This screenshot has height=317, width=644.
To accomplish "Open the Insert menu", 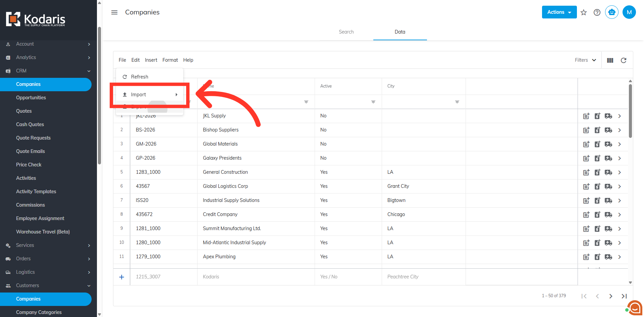I will [x=151, y=60].
